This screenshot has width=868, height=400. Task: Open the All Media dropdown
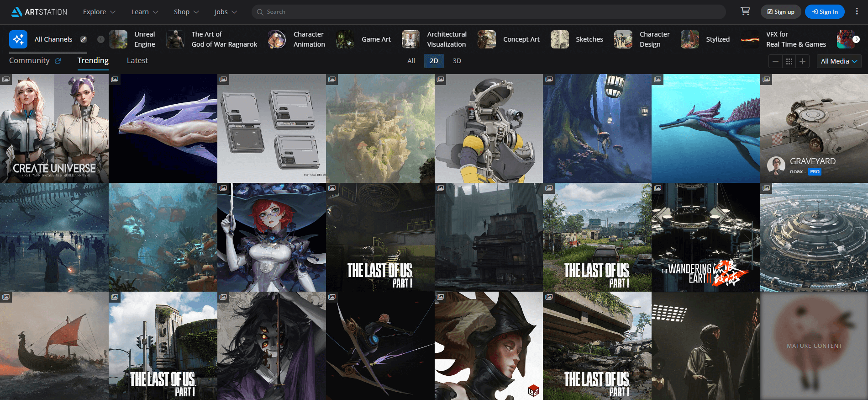[839, 61]
